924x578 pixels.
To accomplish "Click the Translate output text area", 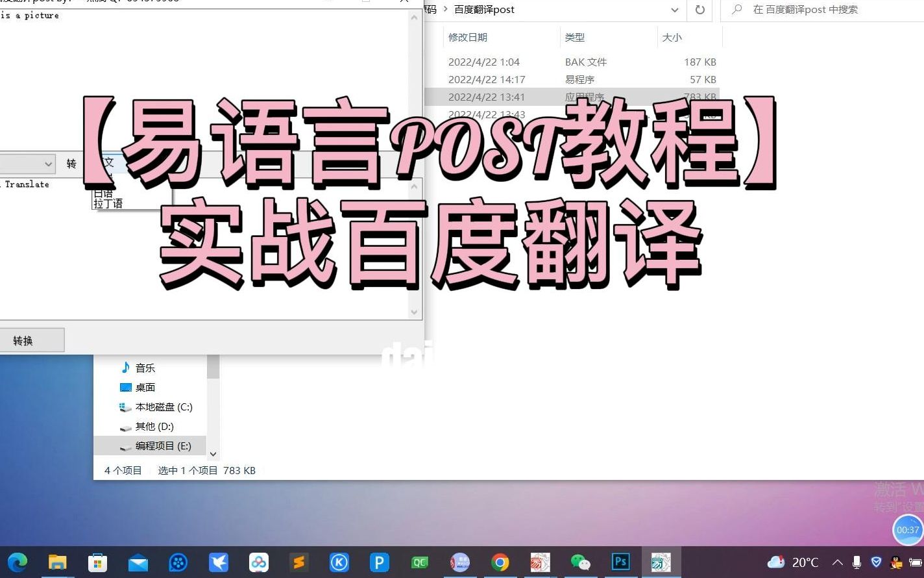I will click(203, 248).
